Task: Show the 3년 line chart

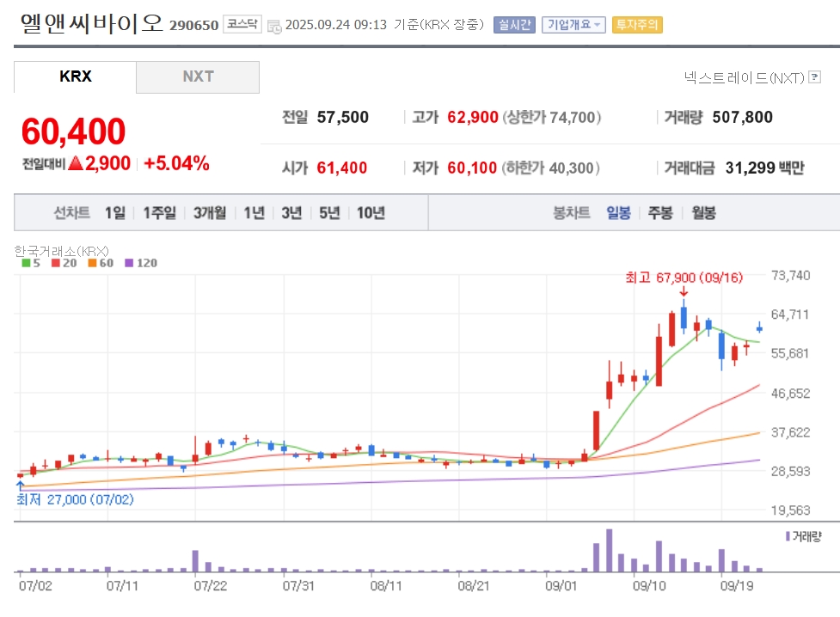Action: click(x=292, y=213)
